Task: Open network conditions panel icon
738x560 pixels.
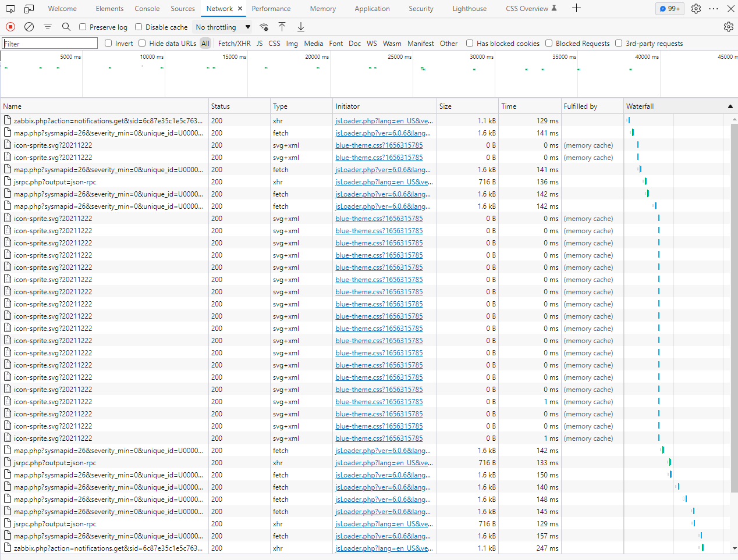Action: click(264, 27)
